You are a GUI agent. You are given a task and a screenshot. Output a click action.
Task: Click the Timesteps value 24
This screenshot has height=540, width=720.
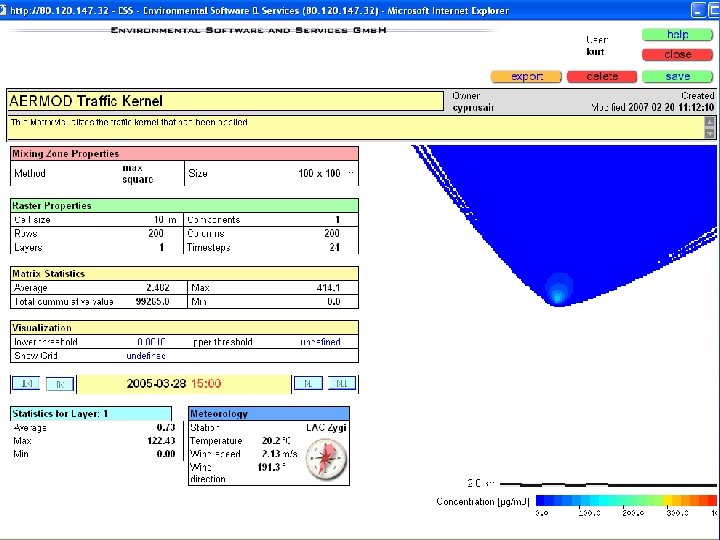pyautogui.click(x=334, y=248)
